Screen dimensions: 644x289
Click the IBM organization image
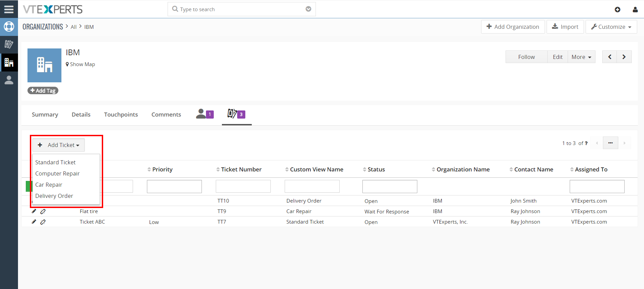(x=44, y=65)
